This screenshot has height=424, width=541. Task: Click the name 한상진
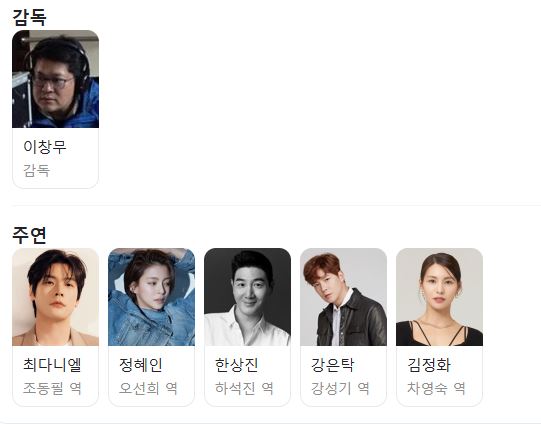[x=236, y=365]
